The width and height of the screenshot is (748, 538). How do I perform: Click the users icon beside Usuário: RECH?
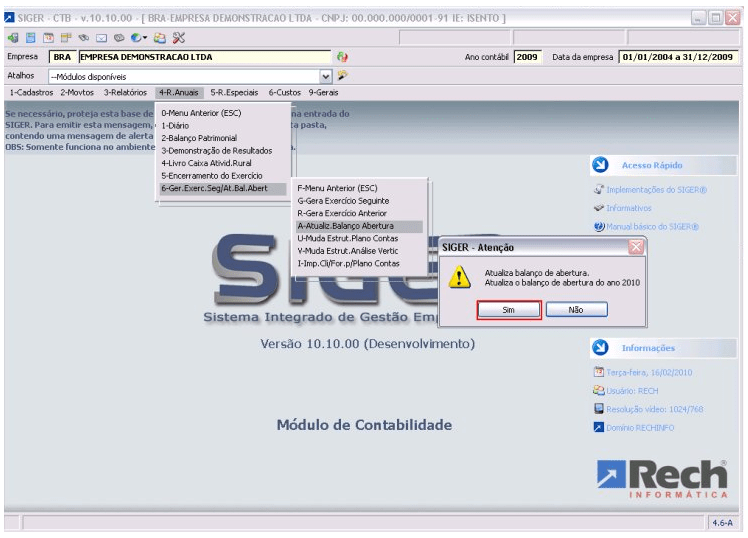click(599, 390)
